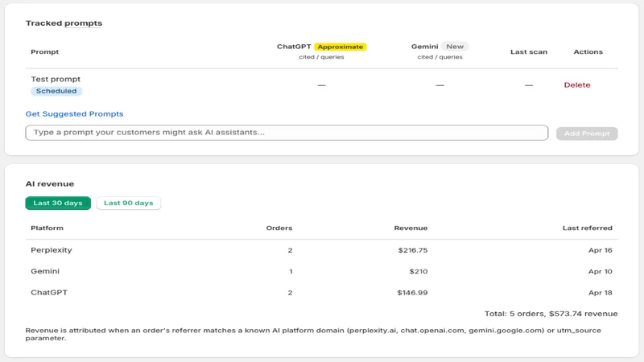Open Get Suggested Prompts link

(x=74, y=114)
